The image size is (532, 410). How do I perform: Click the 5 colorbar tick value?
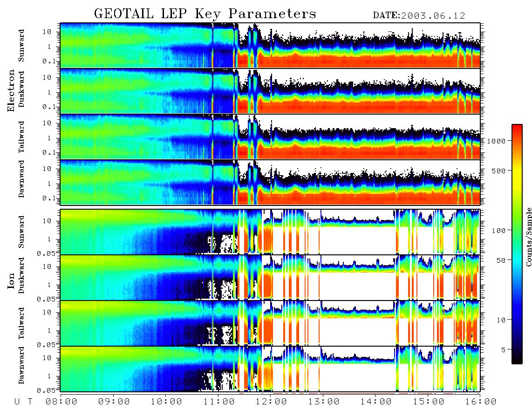pyautogui.click(x=504, y=349)
